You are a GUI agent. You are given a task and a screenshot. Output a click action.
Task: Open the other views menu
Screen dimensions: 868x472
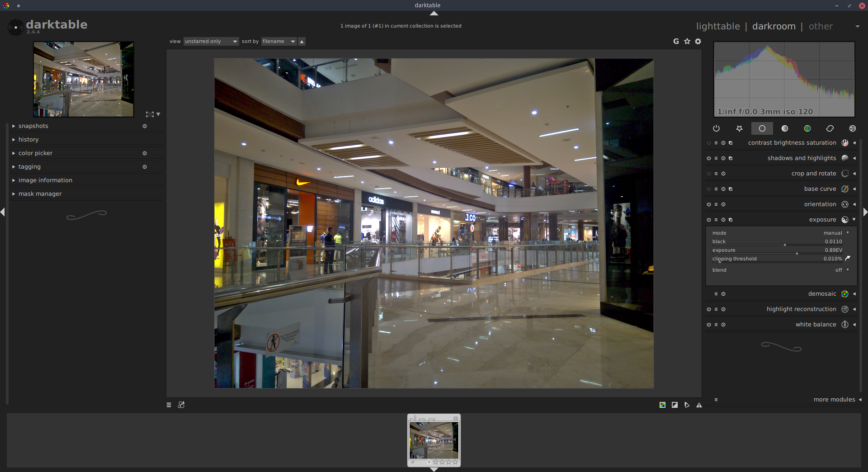(x=821, y=26)
